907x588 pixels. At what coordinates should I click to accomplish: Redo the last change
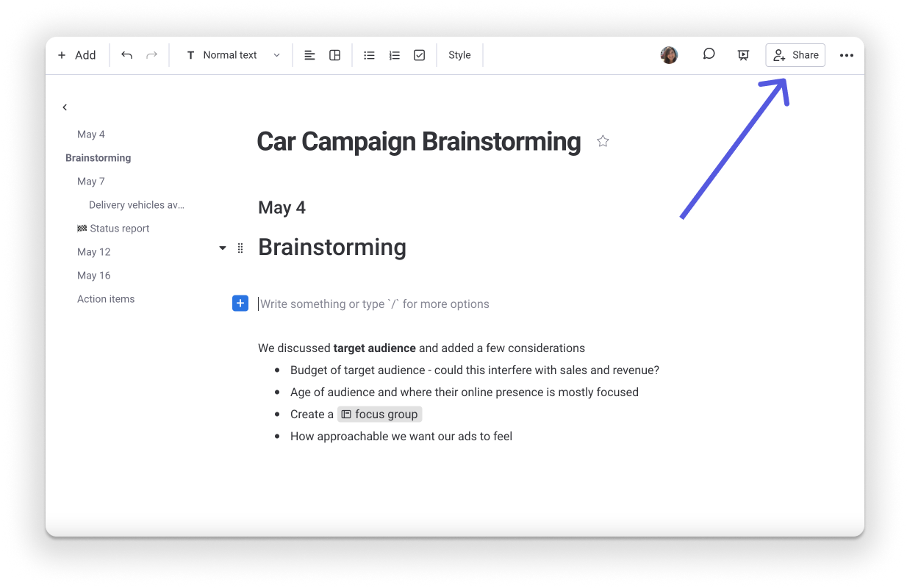coord(151,54)
